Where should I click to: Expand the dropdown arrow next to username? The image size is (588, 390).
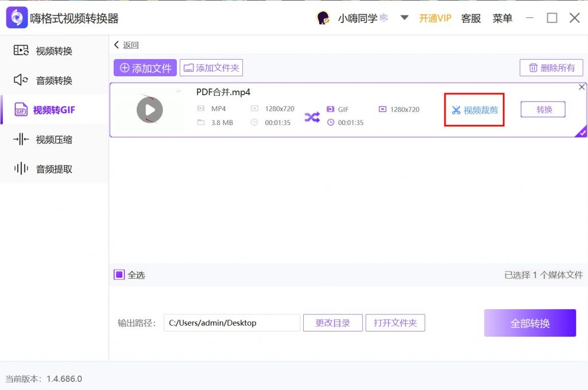pos(404,18)
